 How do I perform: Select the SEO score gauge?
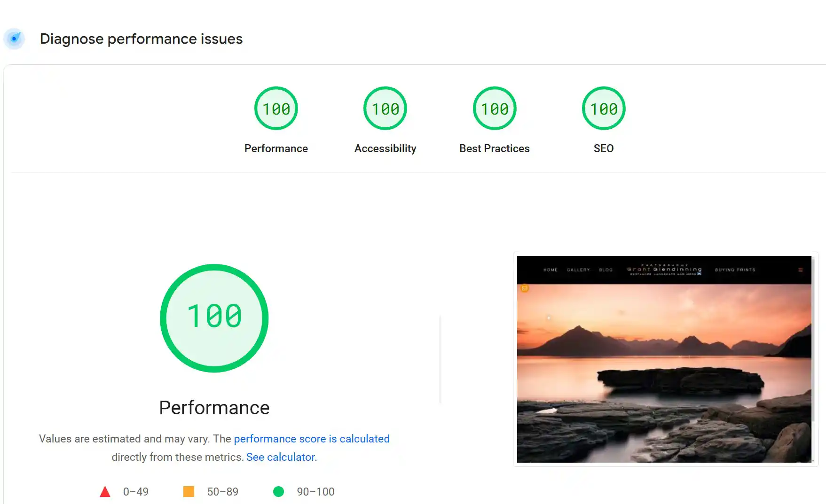[604, 109]
